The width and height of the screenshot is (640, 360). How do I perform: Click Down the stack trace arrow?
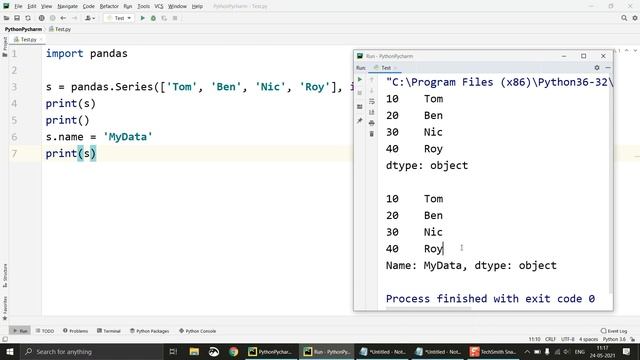pos(371,90)
